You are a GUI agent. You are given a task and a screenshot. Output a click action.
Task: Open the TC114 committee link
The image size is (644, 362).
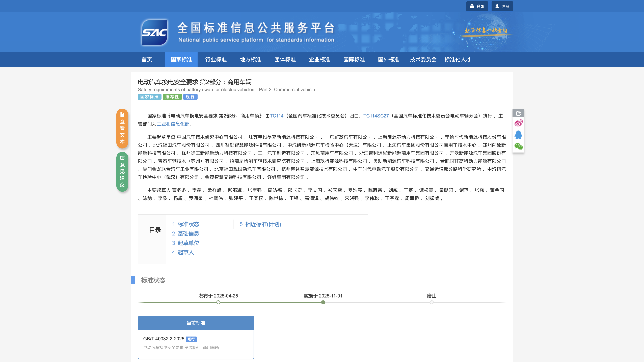click(x=277, y=116)
